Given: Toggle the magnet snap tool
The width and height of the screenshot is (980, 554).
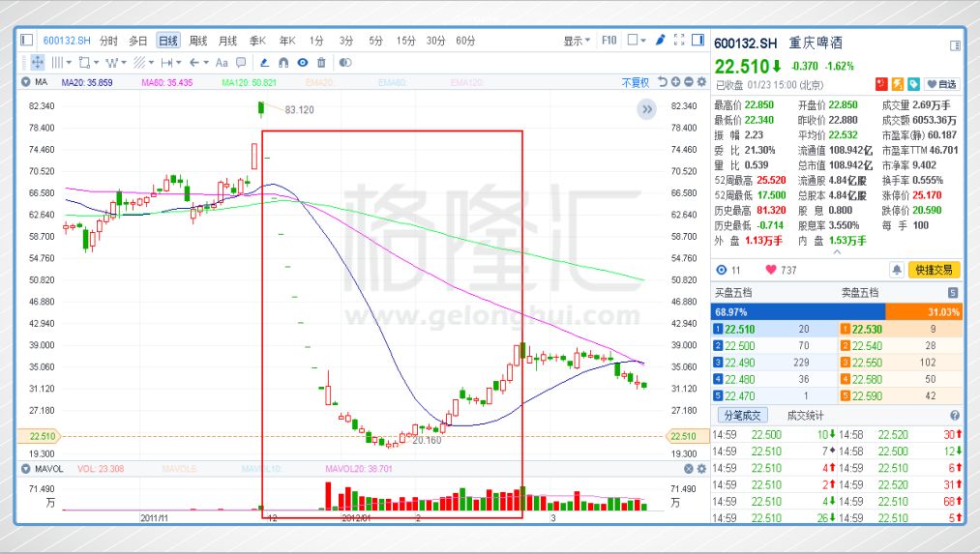Looking at the screenshot, I should 283,63.
